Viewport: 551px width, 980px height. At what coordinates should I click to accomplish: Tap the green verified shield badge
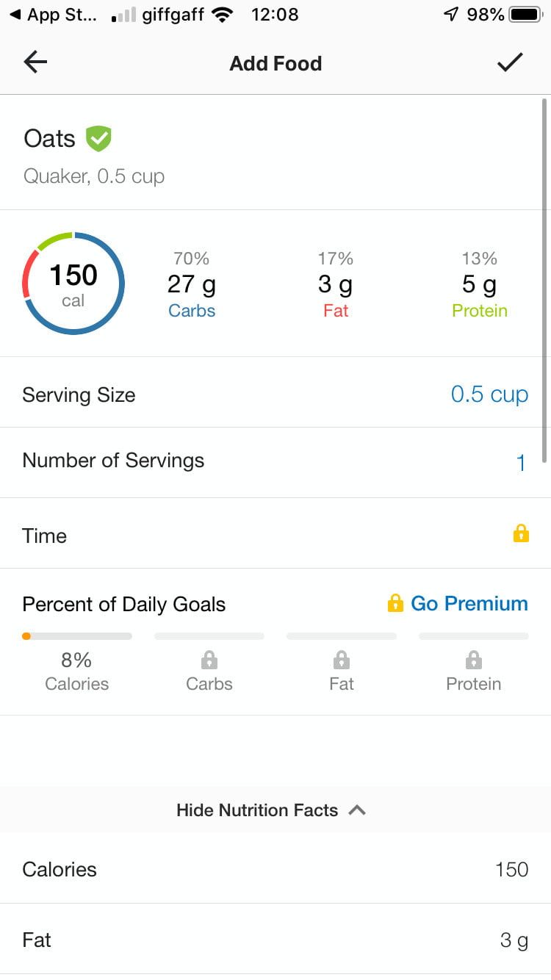point(98,138)
